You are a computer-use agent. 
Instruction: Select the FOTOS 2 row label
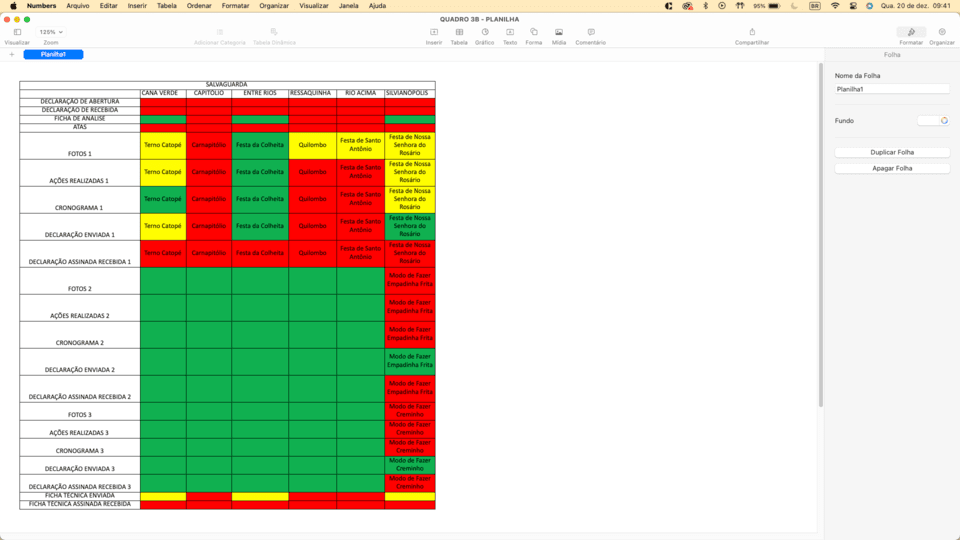[x=80, y=280]
